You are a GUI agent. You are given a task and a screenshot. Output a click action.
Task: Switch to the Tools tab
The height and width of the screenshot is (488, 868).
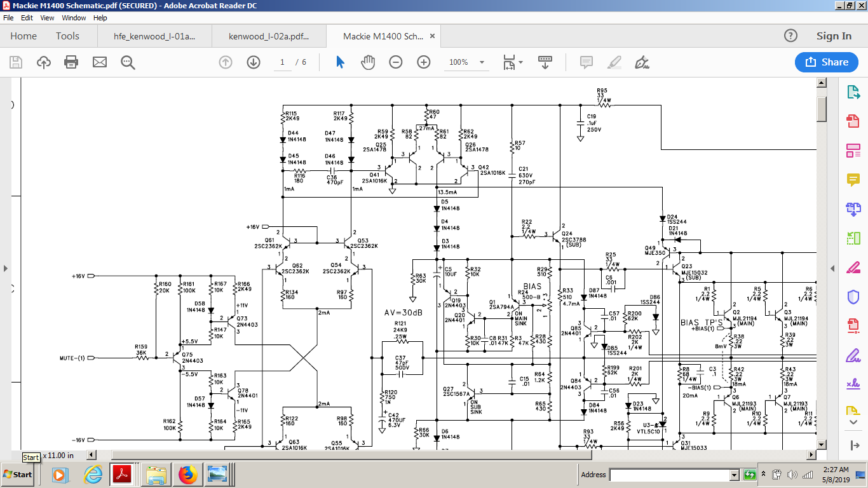pyautogui.click(x=67, y=36)
